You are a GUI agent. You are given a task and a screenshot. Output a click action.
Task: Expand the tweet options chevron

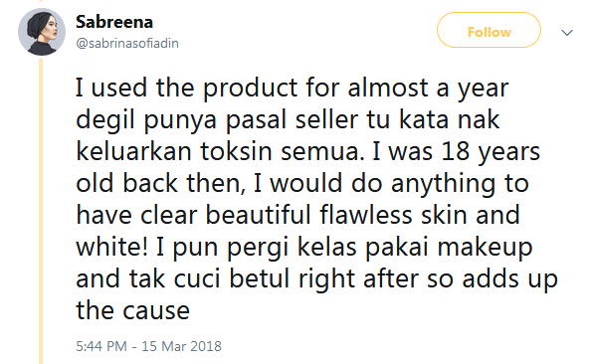(x=567, y=33)
